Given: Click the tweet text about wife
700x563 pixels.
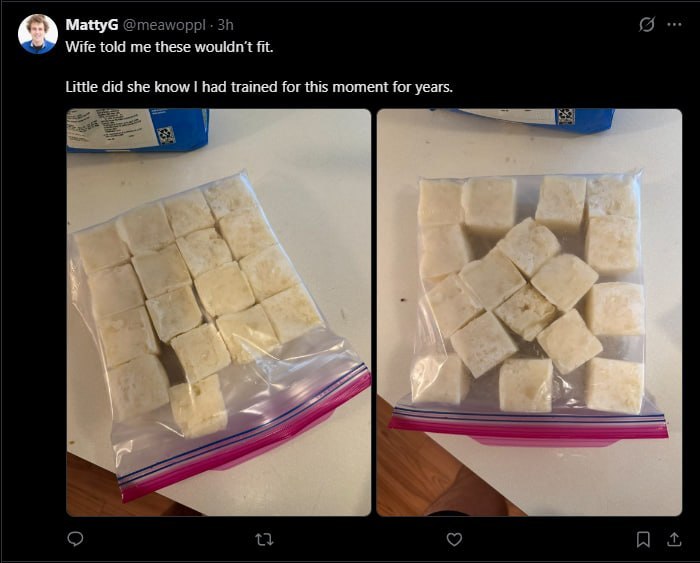Looking at the screenshot, I should click(x=169, y=47).
